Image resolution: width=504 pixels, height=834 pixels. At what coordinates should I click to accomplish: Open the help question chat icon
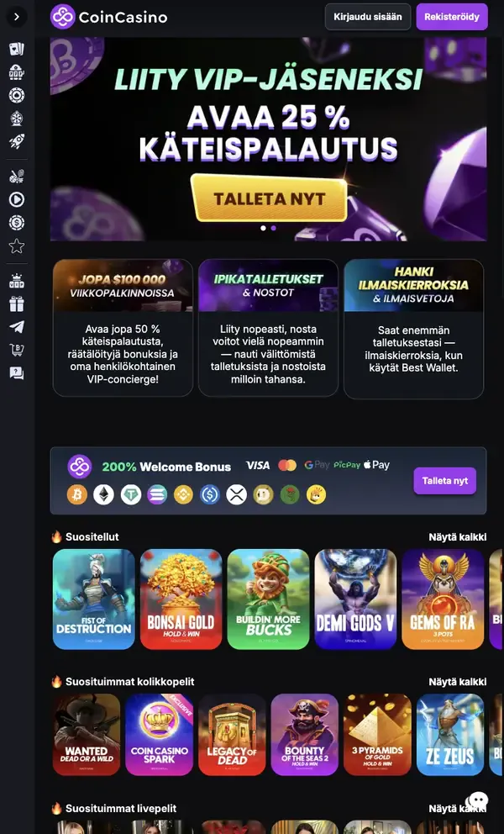click(x=17, y=372)
